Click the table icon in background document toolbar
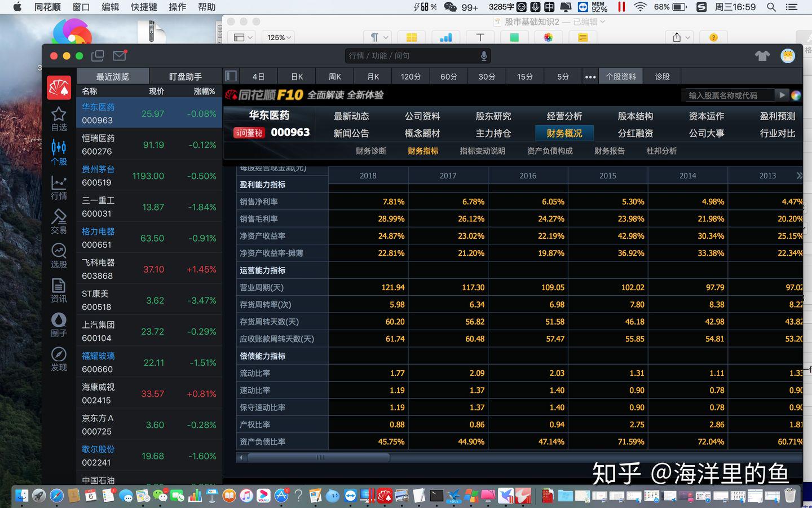The image size is (812, 508). pos(412,37)
